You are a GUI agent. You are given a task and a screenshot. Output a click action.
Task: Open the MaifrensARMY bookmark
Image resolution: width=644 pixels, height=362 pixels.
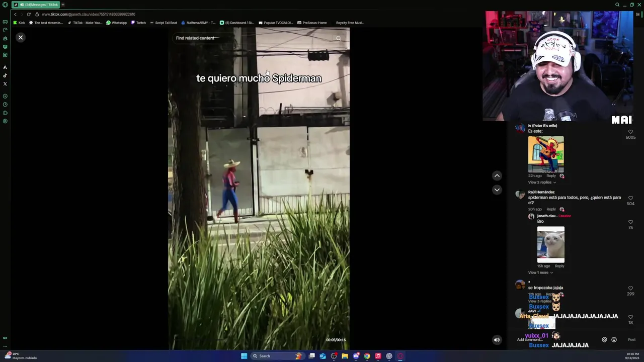[x=198, y=23]
